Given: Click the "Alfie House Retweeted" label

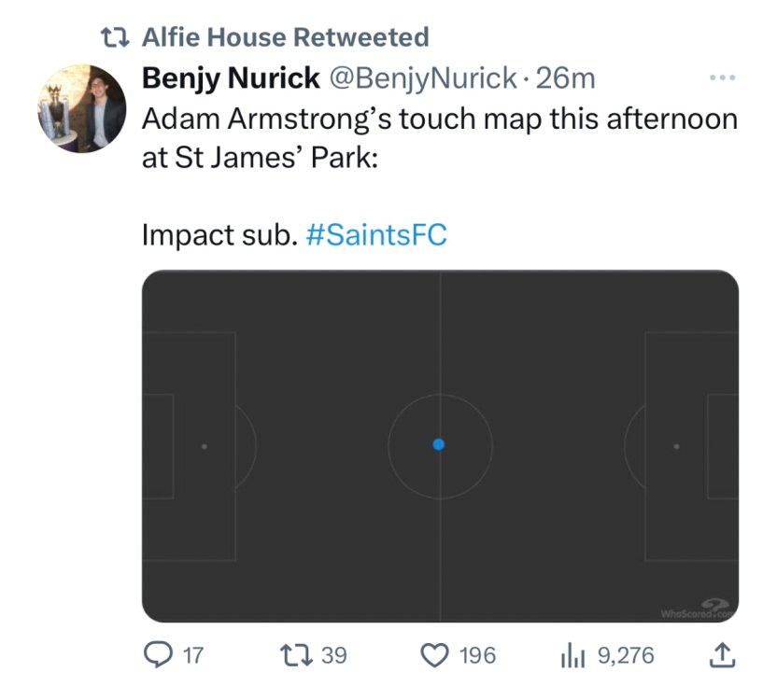Looking at the screenshot, I should [x=285, y=37].
